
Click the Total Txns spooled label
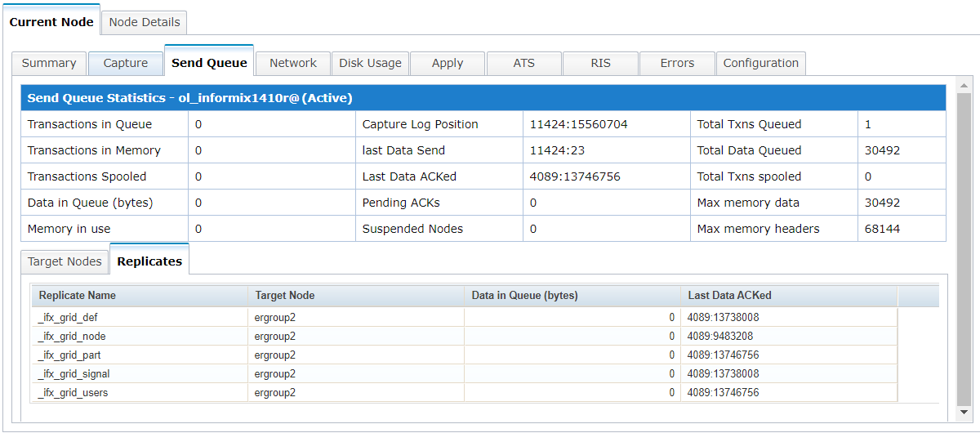749,176
